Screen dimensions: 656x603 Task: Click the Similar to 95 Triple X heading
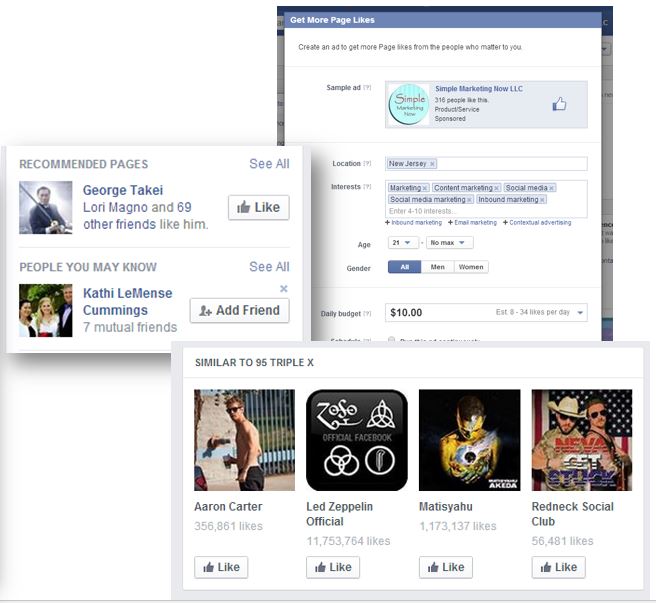coord(254,363)
